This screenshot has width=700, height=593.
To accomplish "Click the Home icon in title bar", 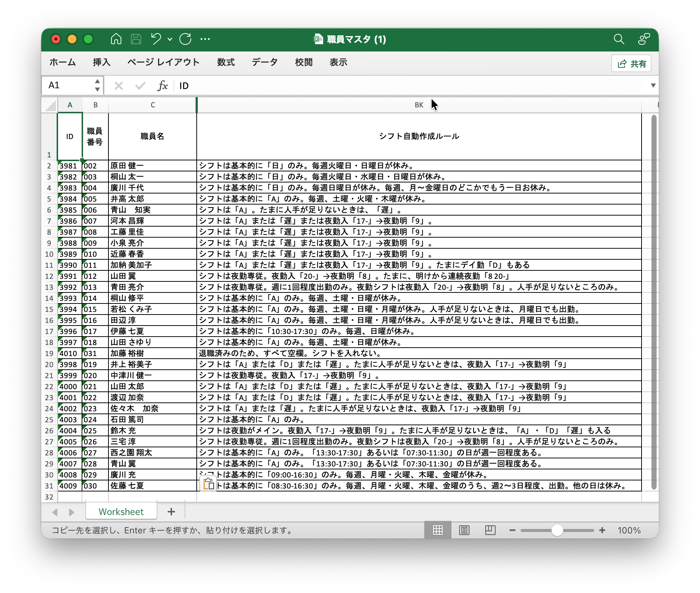I will 116,39.
